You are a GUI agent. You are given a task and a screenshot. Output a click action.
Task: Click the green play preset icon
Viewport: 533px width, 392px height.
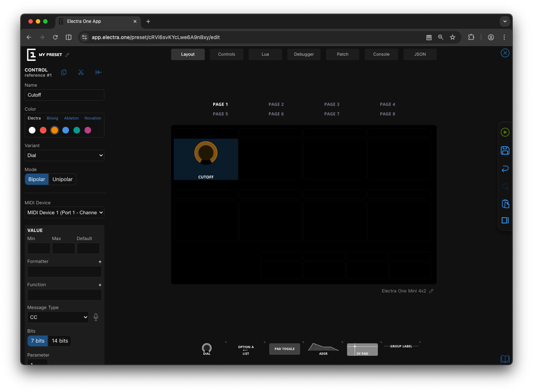(x=505, y=132)
